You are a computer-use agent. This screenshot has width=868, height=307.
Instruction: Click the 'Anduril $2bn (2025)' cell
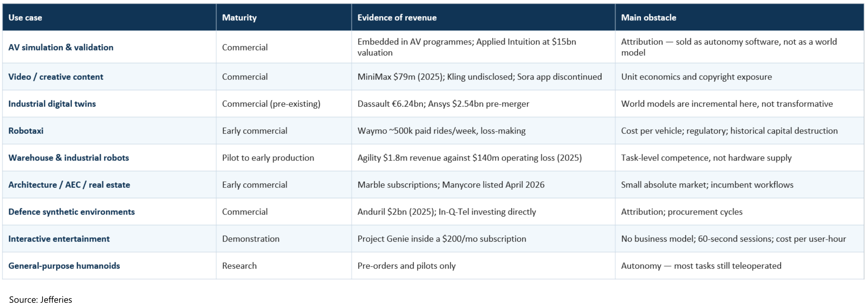tap(484, 212)
